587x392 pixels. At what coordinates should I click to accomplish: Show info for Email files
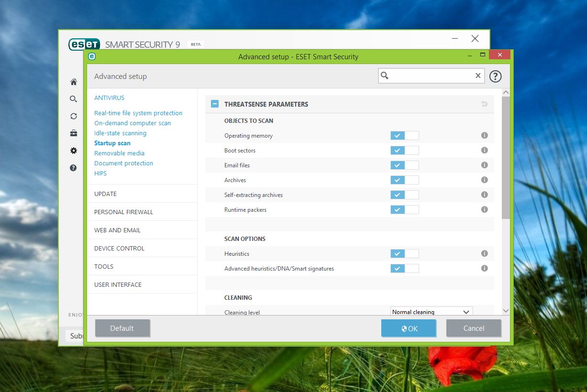click(x=484, y=165)
